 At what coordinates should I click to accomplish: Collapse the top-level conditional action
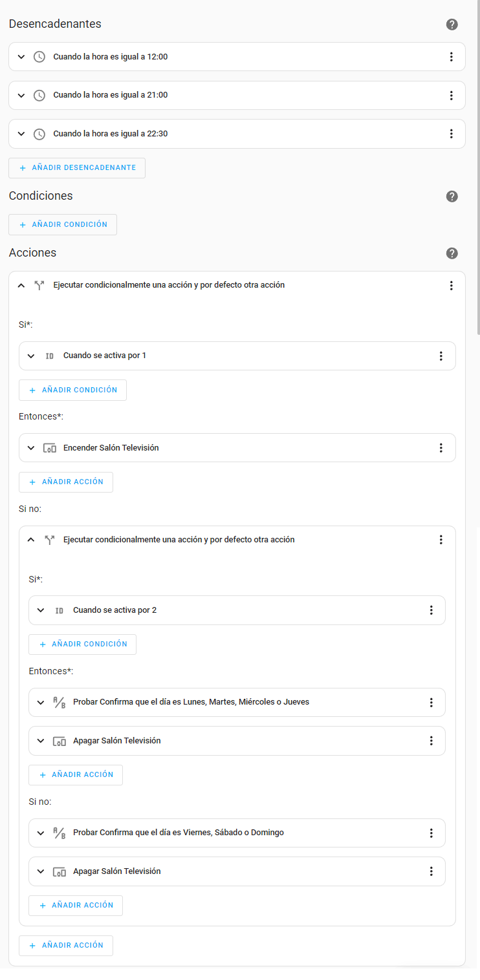pos(21,286)
